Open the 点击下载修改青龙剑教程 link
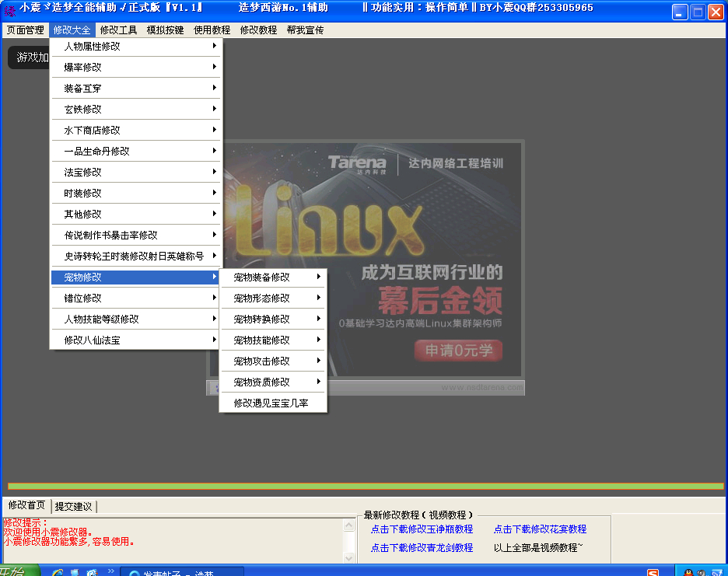This screenshot has width=728, height=576. click(x=422, y=548)
